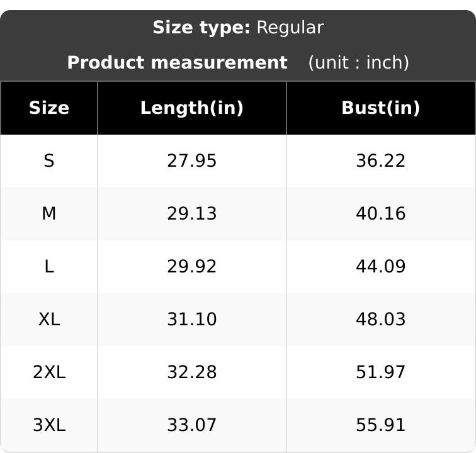Select the 3XL size cell
The height and width of the screenshot is (453, 476).
point(49,425)
